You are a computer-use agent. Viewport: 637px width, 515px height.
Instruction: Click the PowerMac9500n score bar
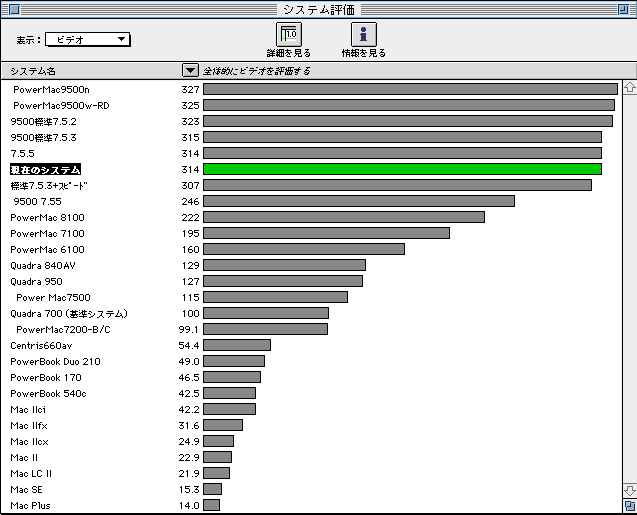click(410, 89)
